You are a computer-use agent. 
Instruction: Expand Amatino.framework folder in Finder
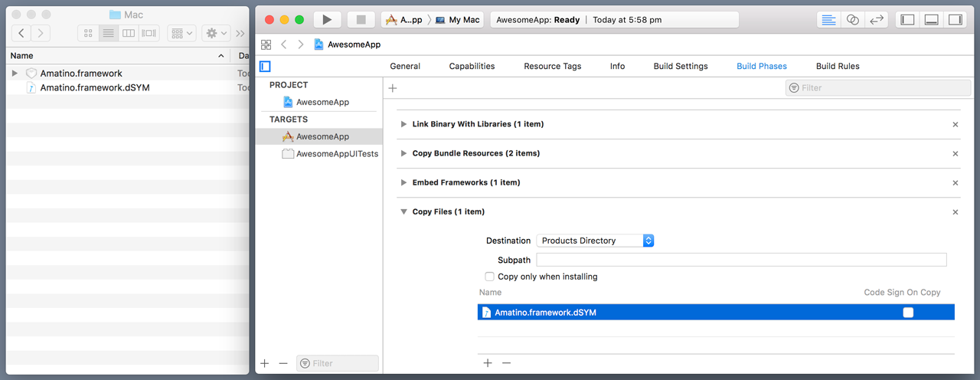click(15, 74)
